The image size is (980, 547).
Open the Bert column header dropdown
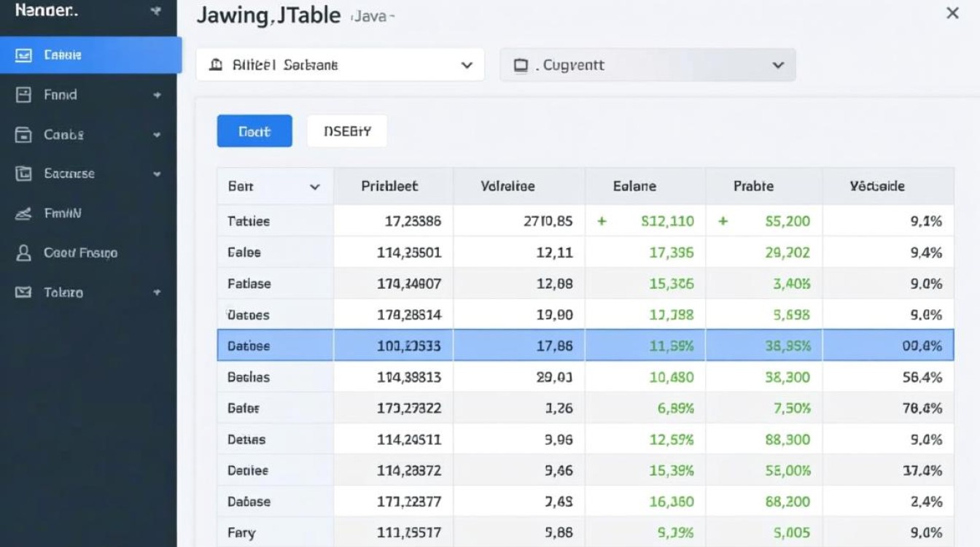314,187
